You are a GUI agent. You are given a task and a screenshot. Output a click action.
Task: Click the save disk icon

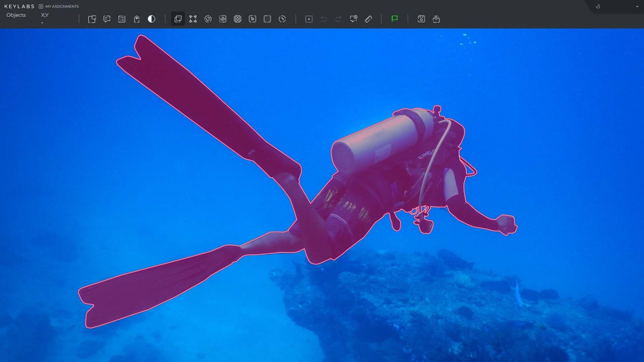[421, 19]
